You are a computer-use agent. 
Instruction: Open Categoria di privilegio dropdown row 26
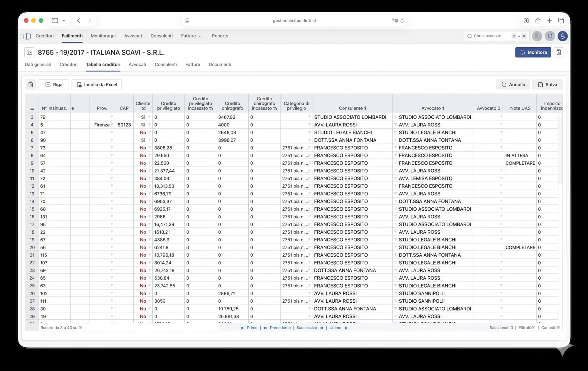point(309,293)
